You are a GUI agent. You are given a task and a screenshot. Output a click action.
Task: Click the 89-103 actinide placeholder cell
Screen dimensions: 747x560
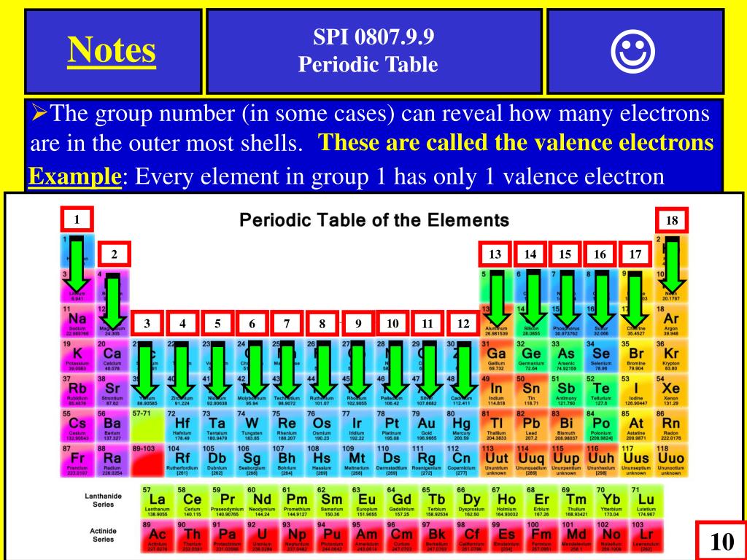pos(147,461)
